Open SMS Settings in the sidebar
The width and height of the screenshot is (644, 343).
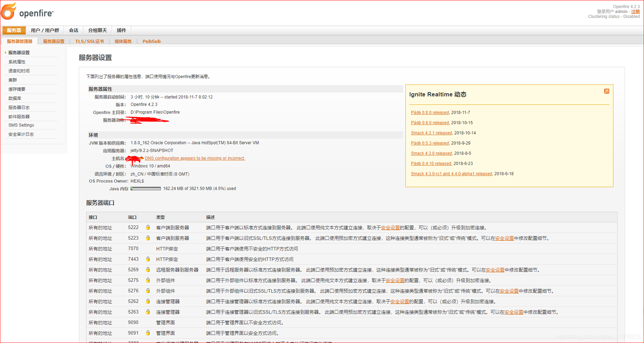tap(21, 125)
